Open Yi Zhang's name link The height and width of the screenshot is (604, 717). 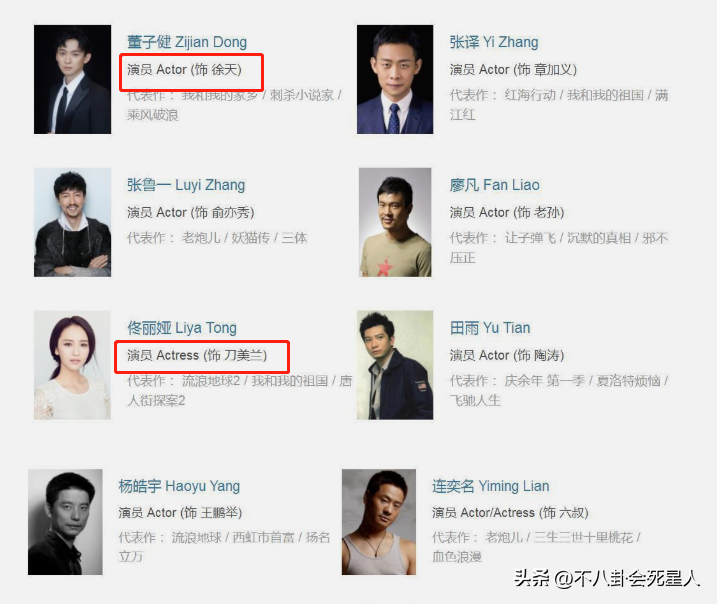494,43
